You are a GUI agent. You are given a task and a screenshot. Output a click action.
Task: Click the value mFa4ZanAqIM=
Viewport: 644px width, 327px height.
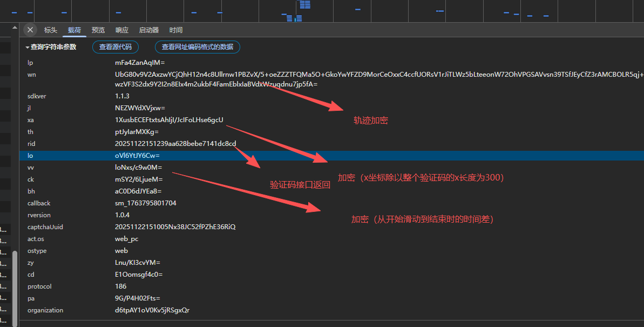coord(140,63)
